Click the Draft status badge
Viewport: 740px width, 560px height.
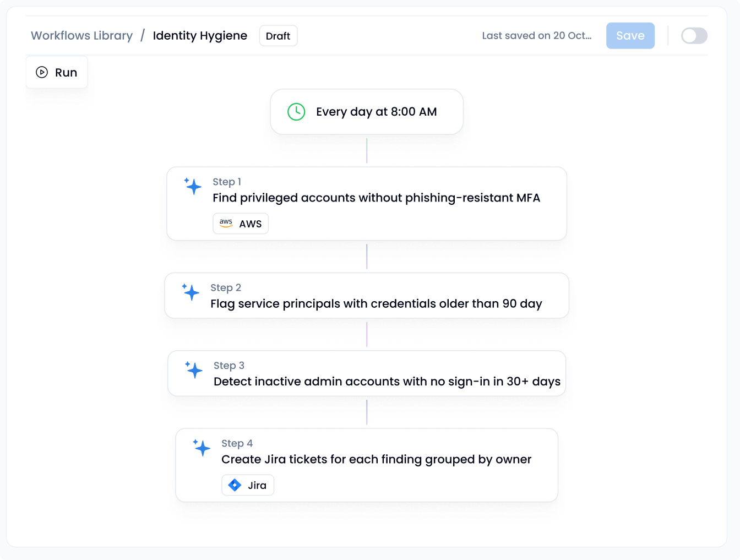[x=278, y=36]
